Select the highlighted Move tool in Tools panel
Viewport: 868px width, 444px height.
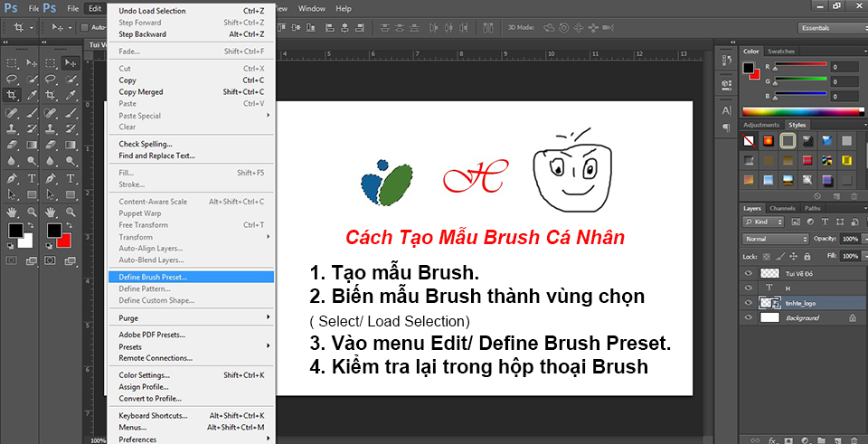71,63
